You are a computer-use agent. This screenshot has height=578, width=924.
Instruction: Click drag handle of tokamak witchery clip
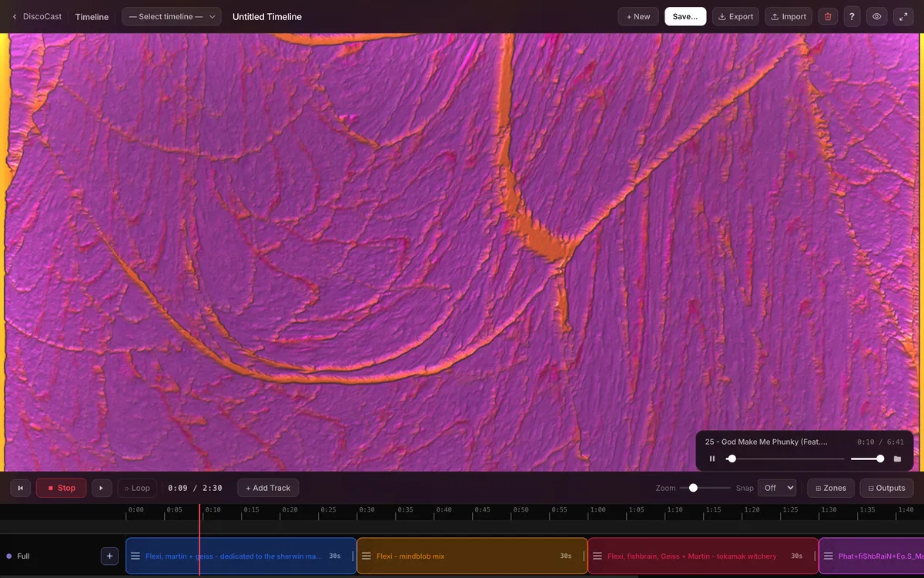pyautogui.click(x=597, y=556)
